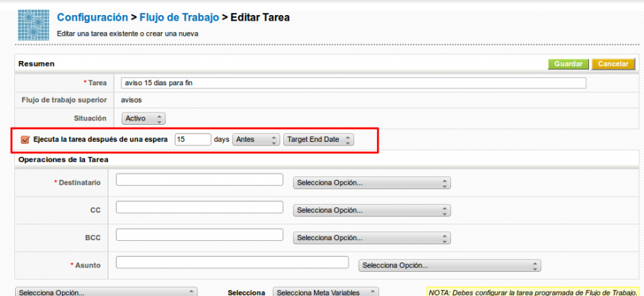Open the Asunto Selecciona Opción dropdown
This screenshot has width=644, height=296.
click(449, 266)
